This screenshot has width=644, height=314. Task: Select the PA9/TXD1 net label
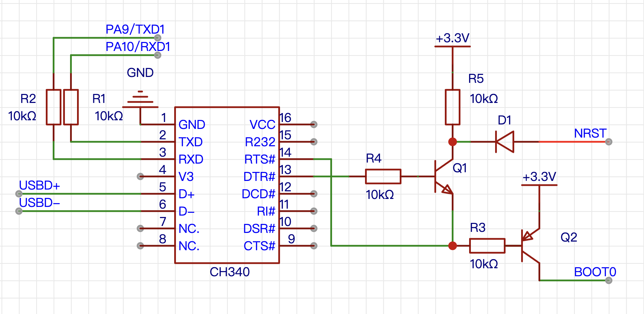click(x=135, y=29)
